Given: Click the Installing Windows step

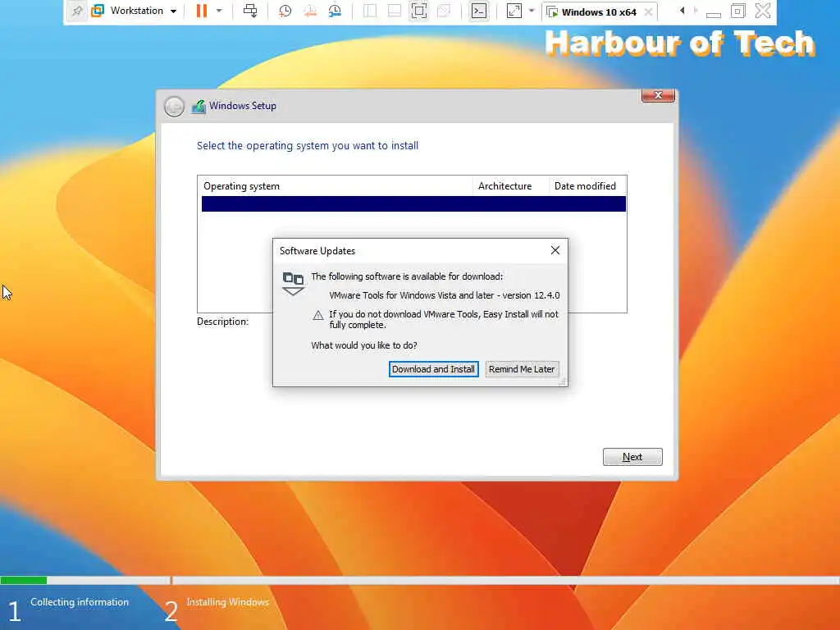Looking at the screenshot, I should coord(228,602).
